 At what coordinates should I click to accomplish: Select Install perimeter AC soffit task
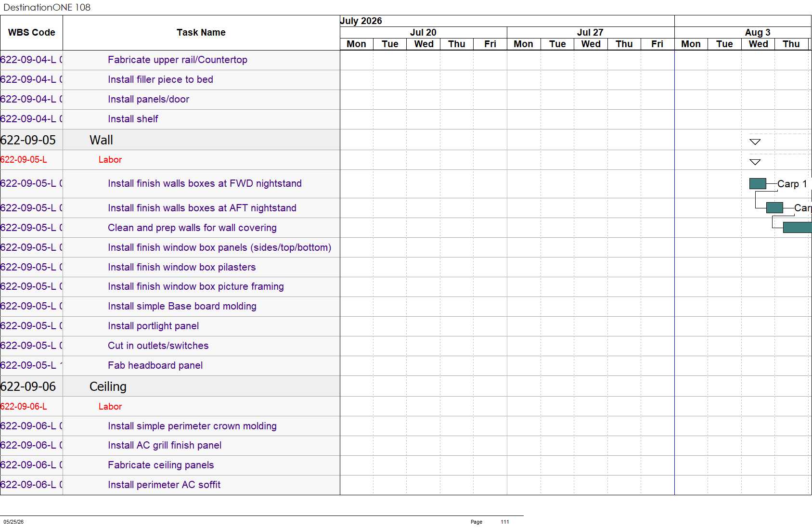[x=164, y=485]
